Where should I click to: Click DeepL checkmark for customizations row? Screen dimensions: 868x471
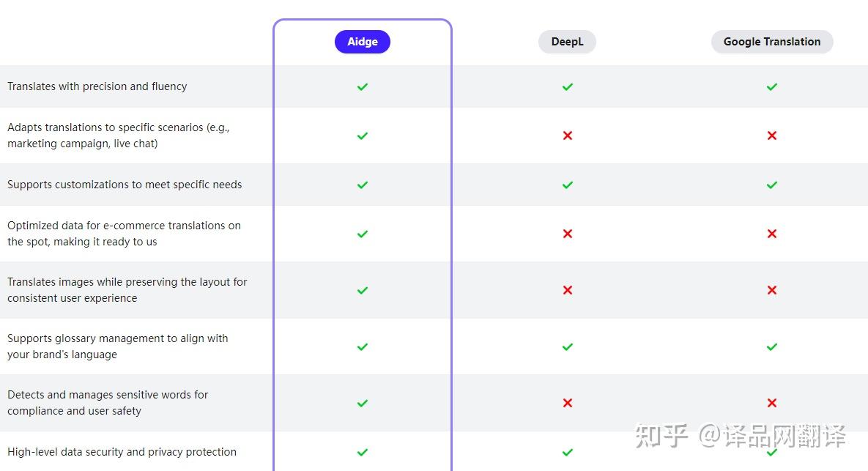(567, 185)
